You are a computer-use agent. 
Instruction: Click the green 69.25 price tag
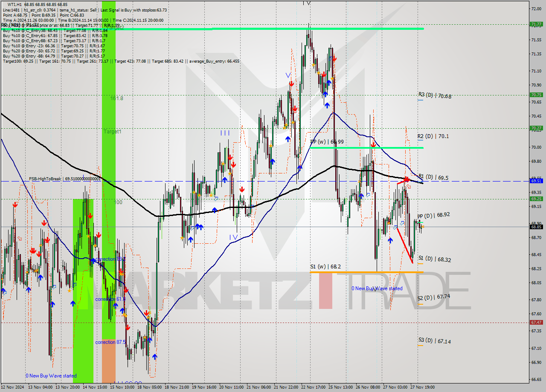(x=536, y=199)
